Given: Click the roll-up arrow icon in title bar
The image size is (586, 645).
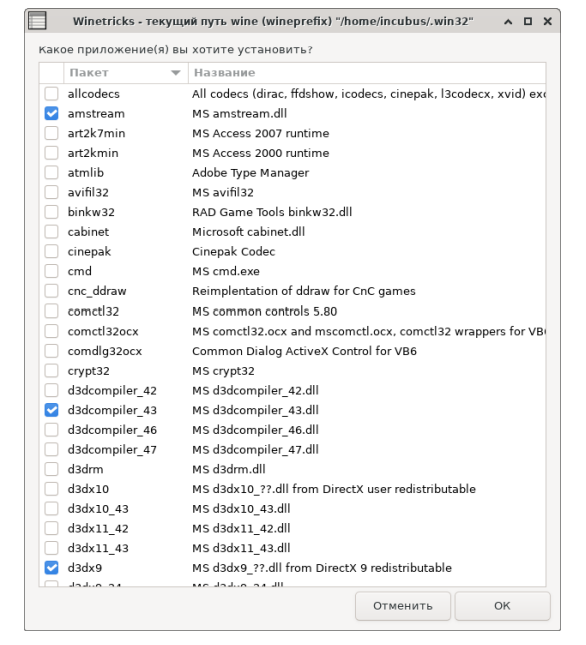Looking at the screenshot, I should coord(508,21).
